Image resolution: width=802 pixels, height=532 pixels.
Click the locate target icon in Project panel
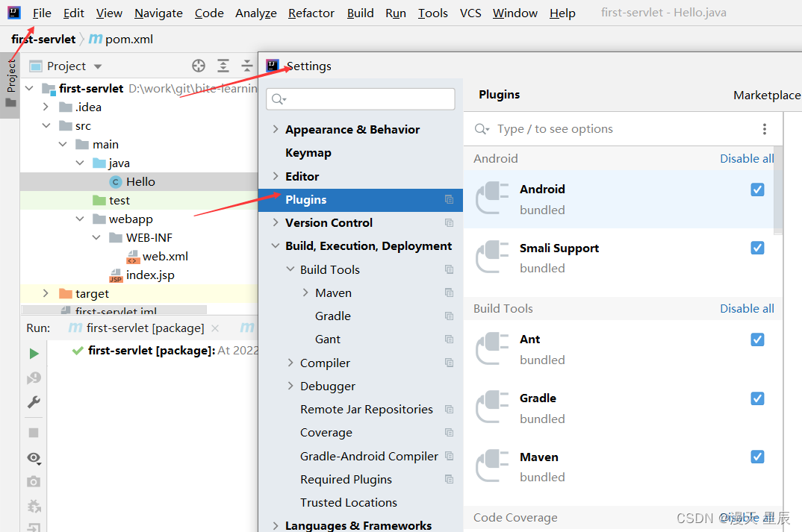pos(199,66)
